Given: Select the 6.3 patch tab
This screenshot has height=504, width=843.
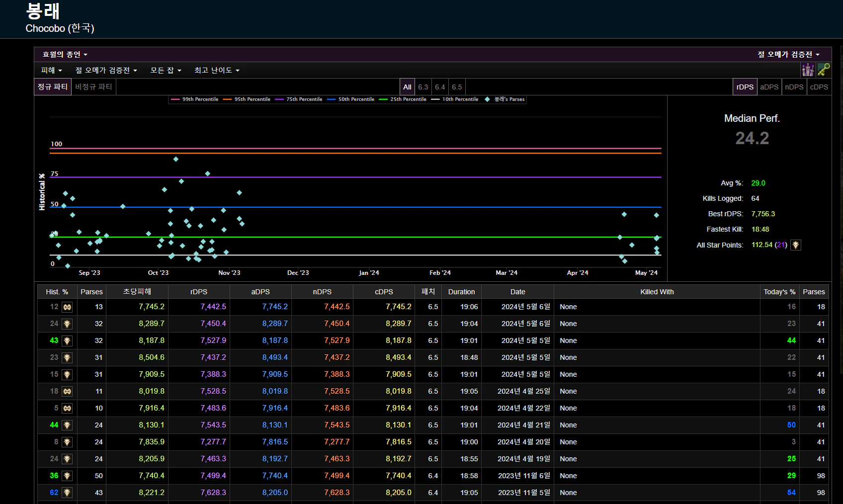Looking at the screenshot, I should [423, 87].
